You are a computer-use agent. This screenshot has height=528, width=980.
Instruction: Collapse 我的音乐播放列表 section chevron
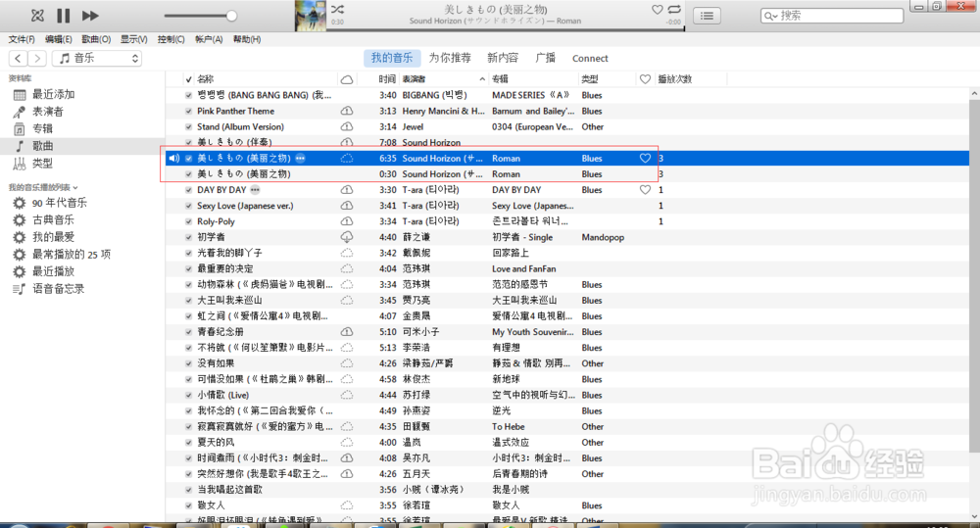click(x=75, y=187)
